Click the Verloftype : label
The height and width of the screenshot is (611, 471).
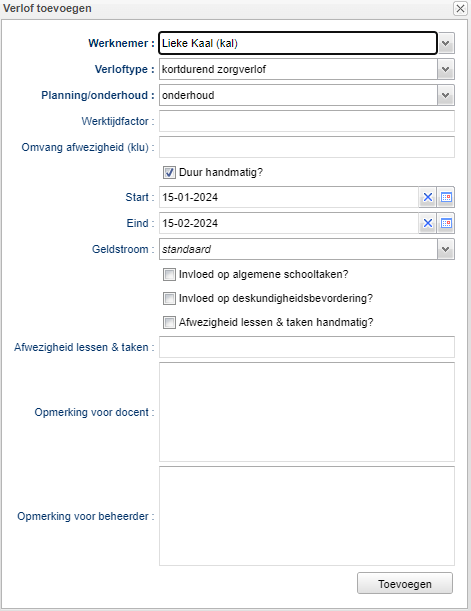point(125,69)
